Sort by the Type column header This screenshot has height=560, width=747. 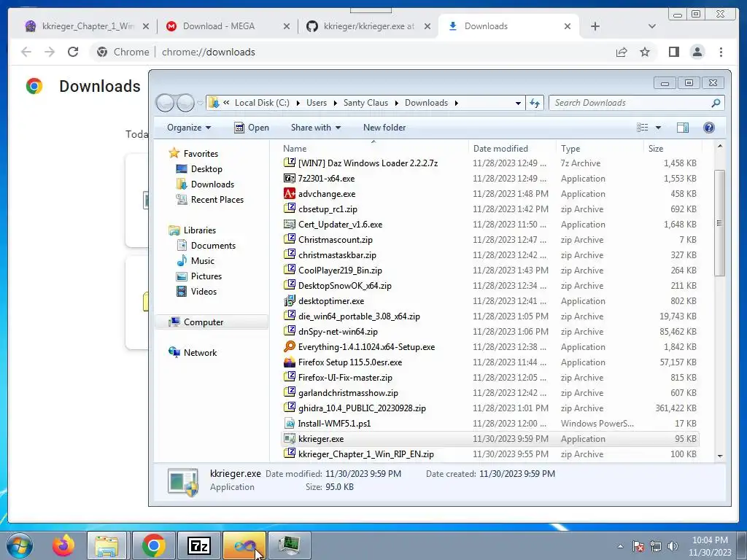click(600, 149)
